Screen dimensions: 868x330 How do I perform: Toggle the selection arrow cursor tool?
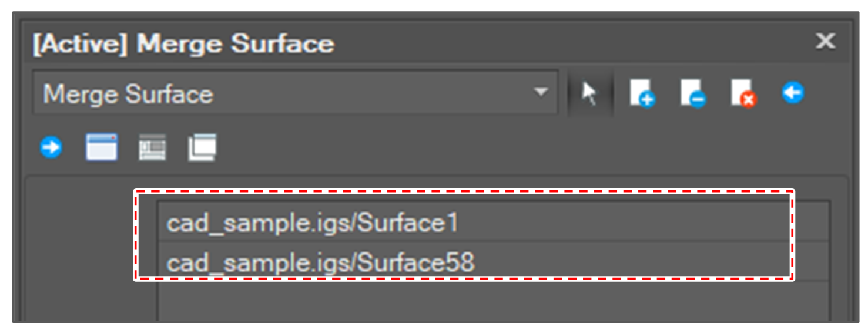pyautogui.click(x=589, y=94)
